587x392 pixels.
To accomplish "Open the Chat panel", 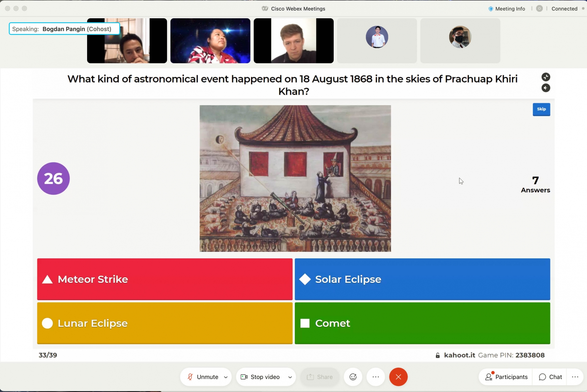I will click(550, 377).
